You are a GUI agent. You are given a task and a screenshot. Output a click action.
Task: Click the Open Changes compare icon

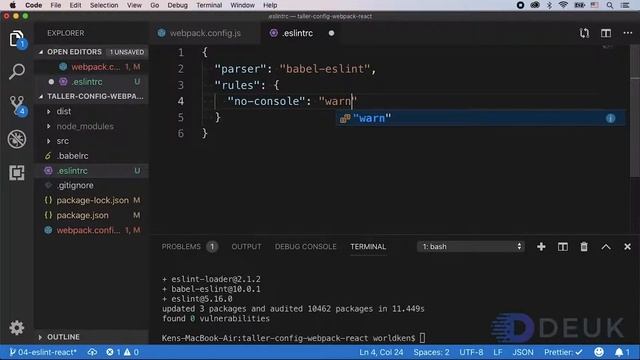[584, 33]
